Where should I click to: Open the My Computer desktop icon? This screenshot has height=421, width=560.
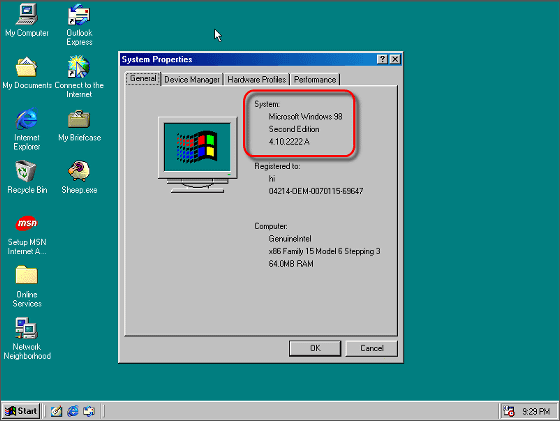click(x=27, y=21)
